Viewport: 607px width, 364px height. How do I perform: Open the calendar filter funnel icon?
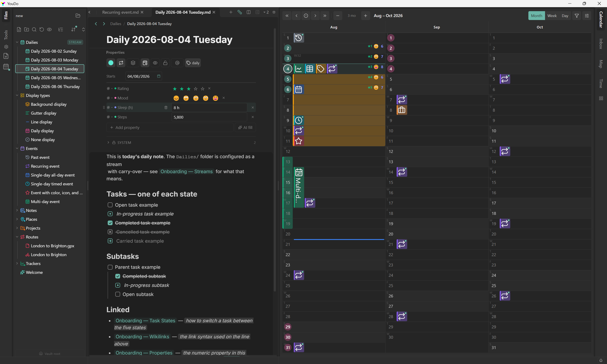tap(577, 16)
